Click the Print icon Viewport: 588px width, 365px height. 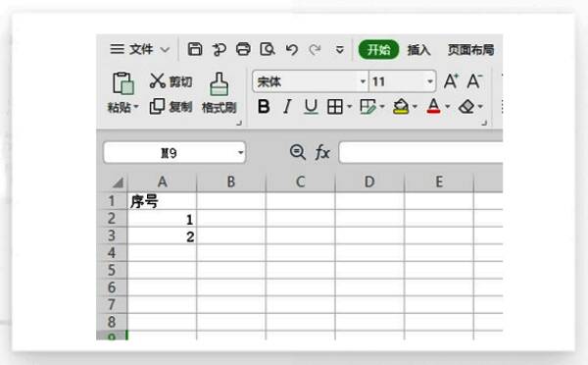[243, 49]
